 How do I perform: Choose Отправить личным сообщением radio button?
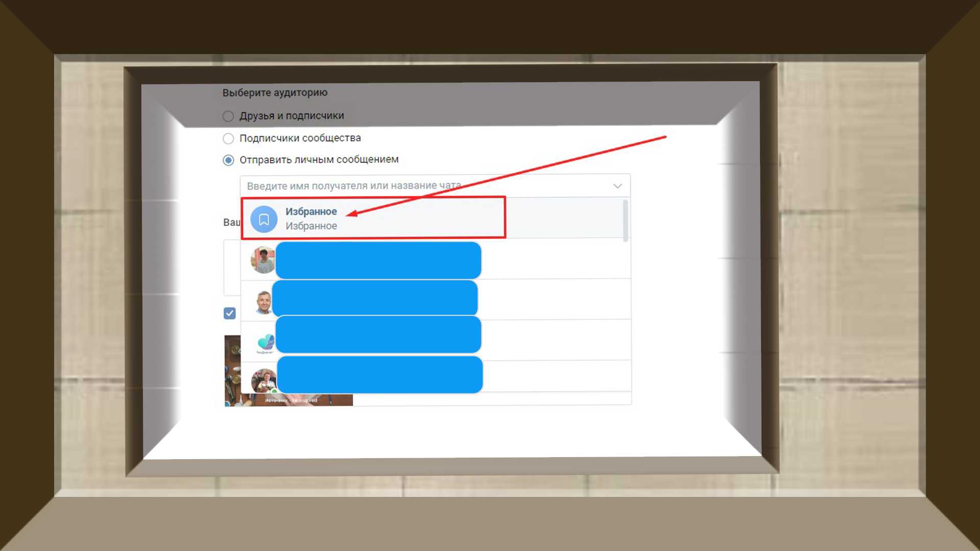(228, 160)
